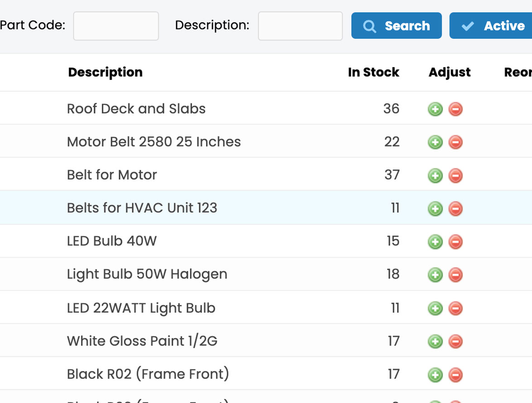This screenshot has width=532, height=403.
Task: Click inside the Part Code field
Action: point(116,26)
